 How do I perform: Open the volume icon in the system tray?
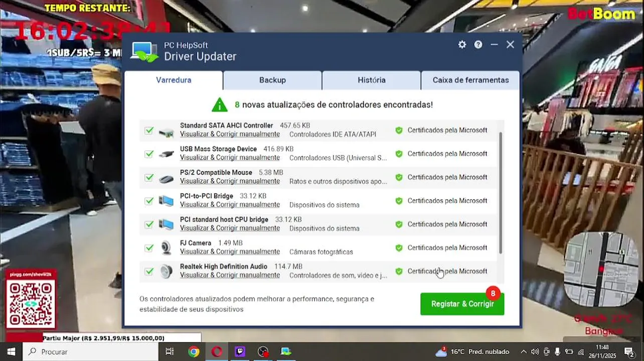pos(535,352)
